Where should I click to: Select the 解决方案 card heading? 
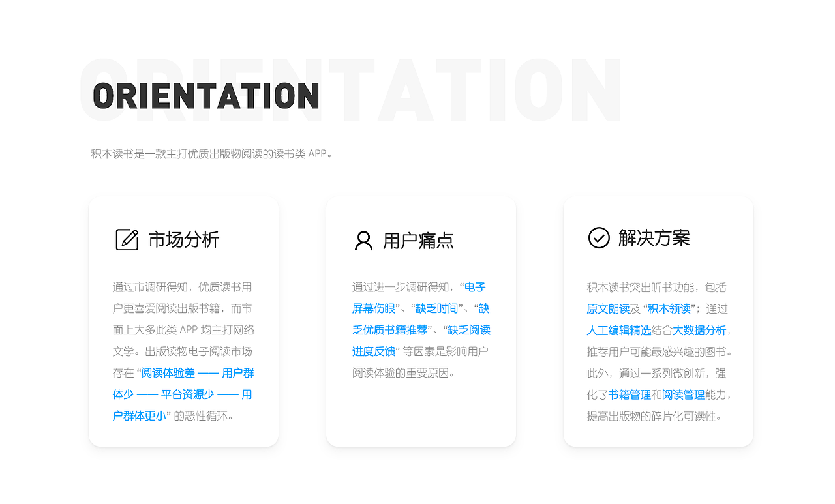tap(654, 238)
